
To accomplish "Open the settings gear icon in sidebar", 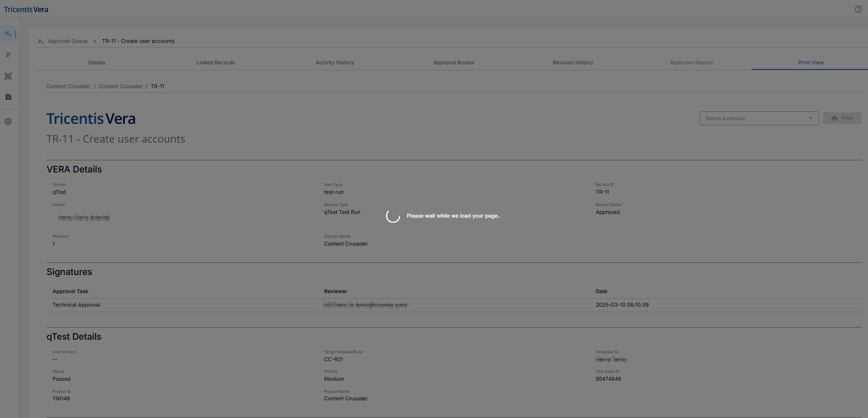I will pyautogui.click(x=8, y=122).
